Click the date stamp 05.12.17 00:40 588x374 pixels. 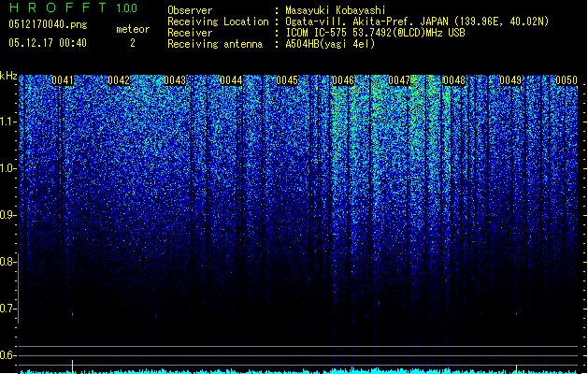click(48, 43)
